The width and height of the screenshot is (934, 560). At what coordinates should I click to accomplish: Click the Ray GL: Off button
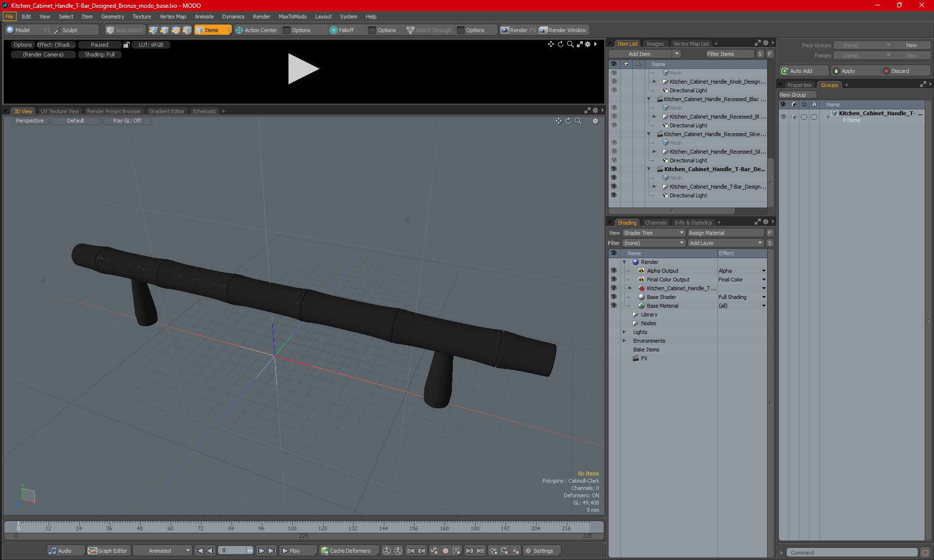[127, 121]
